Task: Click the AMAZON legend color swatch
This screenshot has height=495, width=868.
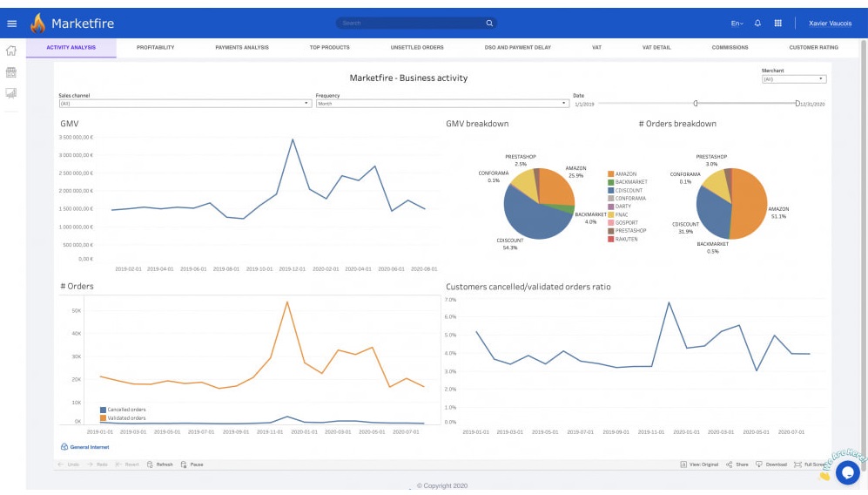Action: coord(610,174)
